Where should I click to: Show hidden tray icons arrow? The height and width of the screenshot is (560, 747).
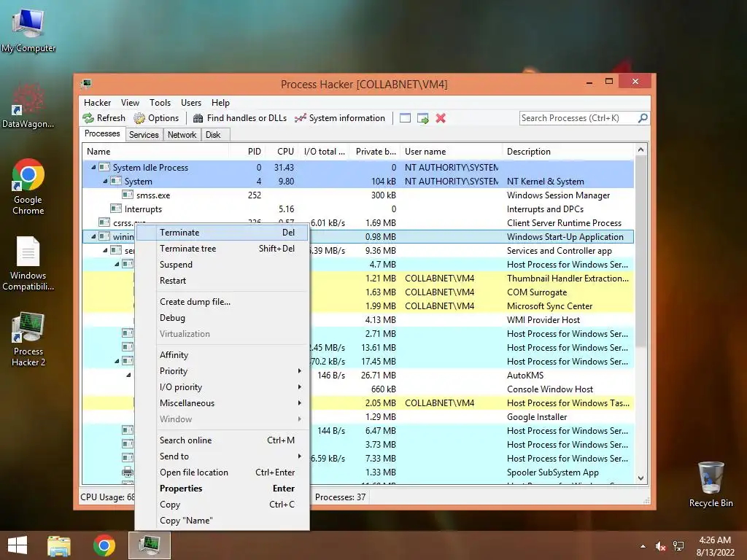[643, 546]
